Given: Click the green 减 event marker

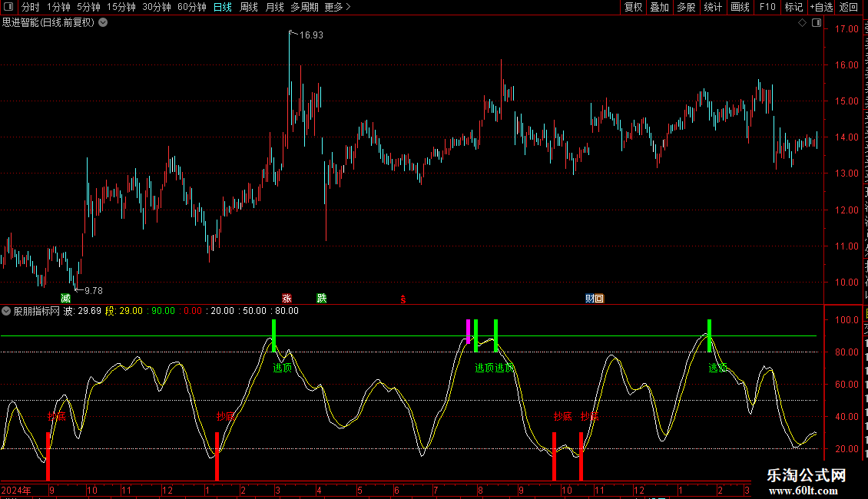Looking at the screenshot, I should point(65,298).
